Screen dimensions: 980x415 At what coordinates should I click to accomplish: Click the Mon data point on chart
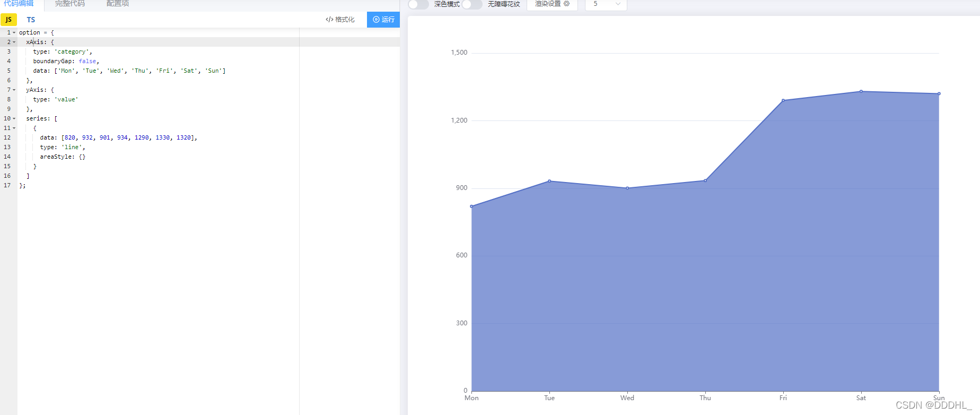tap(471, 206)
